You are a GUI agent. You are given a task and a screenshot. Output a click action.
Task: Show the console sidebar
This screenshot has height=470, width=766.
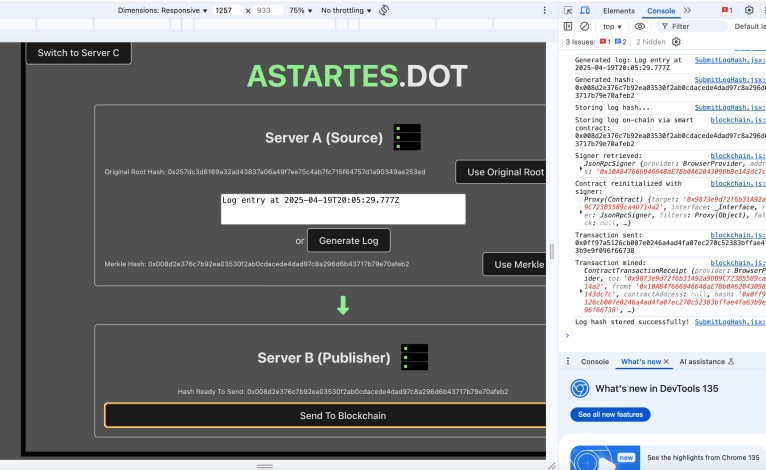[x=568, y=26]
